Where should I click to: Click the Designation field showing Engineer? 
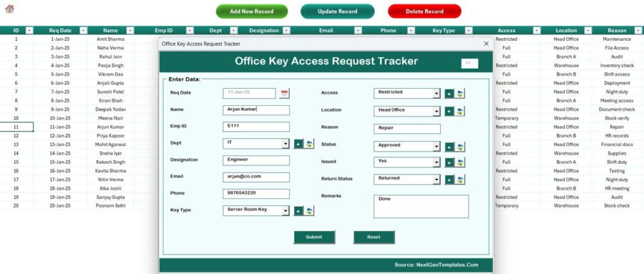tap(257, 161)
